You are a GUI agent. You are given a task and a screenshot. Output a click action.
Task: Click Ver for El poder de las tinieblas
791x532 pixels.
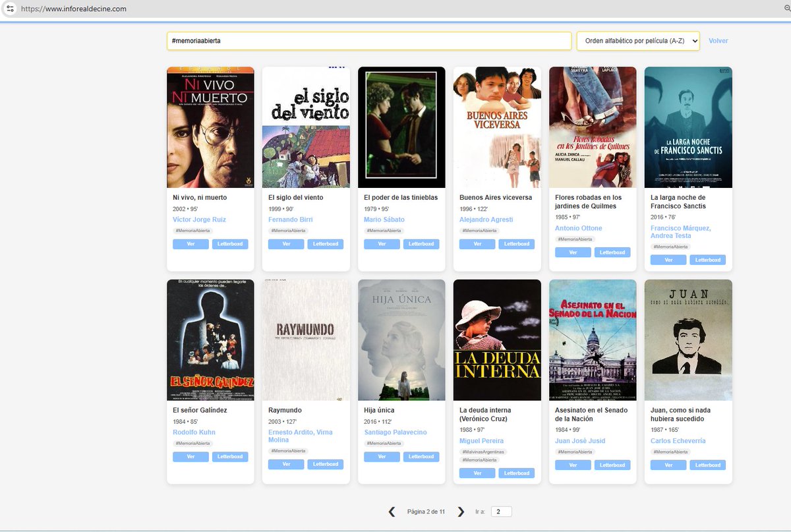point(382,244)
